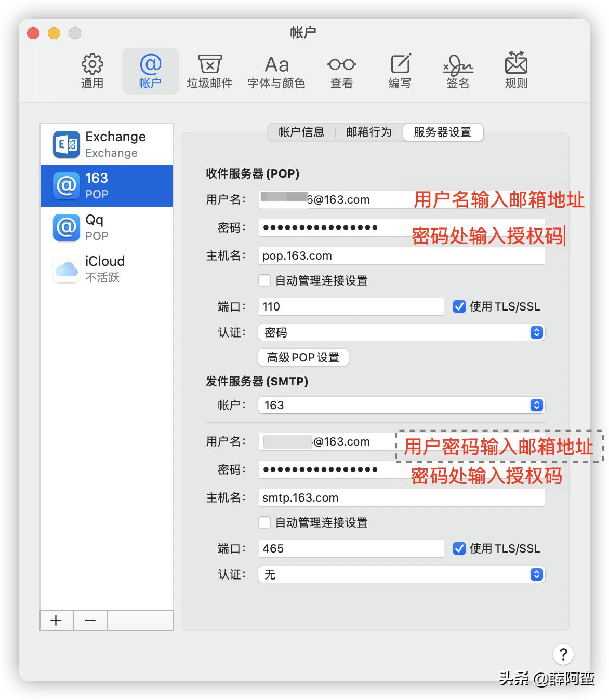The image size is (609, 700).
Task: Open the 通用 preferences pane
Action: (x=92, y=71)
